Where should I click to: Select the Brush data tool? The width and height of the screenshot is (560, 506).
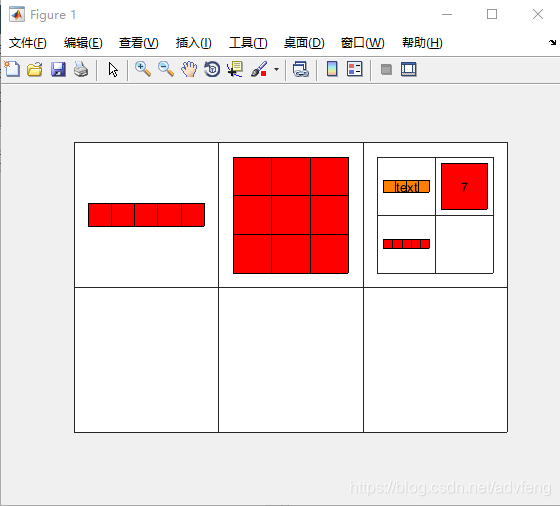(259, 69)
